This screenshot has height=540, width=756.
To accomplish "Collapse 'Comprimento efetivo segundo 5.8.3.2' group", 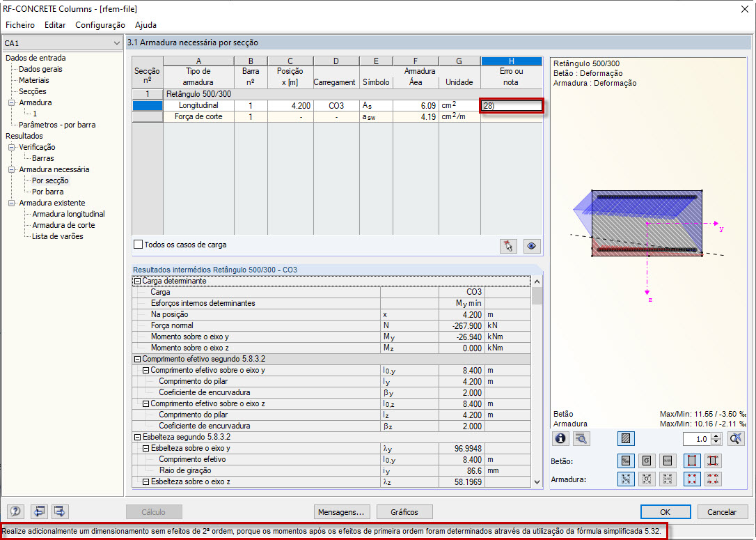I will (x=137, y=359).
